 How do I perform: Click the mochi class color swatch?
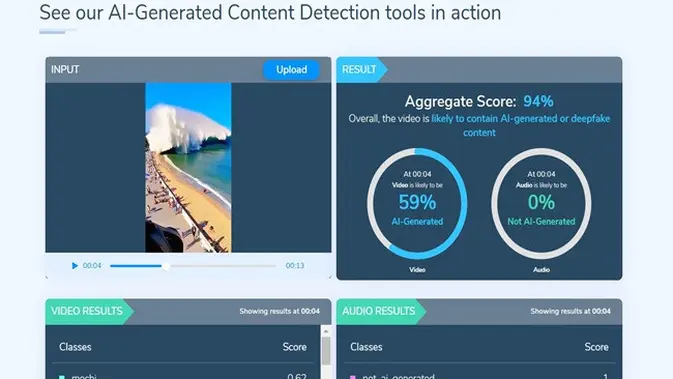pos(62,377)
